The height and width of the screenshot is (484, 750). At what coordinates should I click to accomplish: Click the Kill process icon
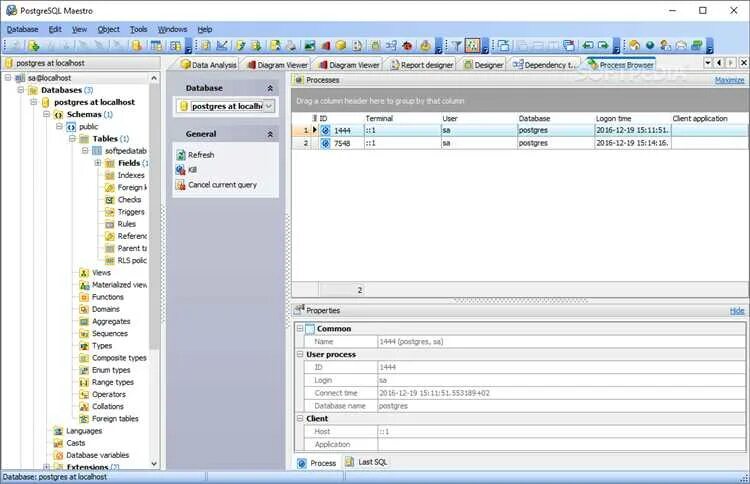[181, 170]
